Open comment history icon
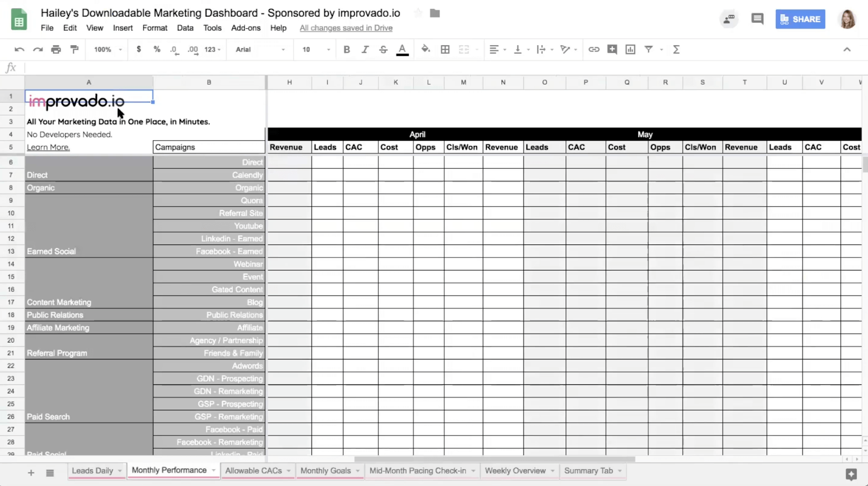The width and height of the screenshot is (868, 486). [x=757, y=19]
